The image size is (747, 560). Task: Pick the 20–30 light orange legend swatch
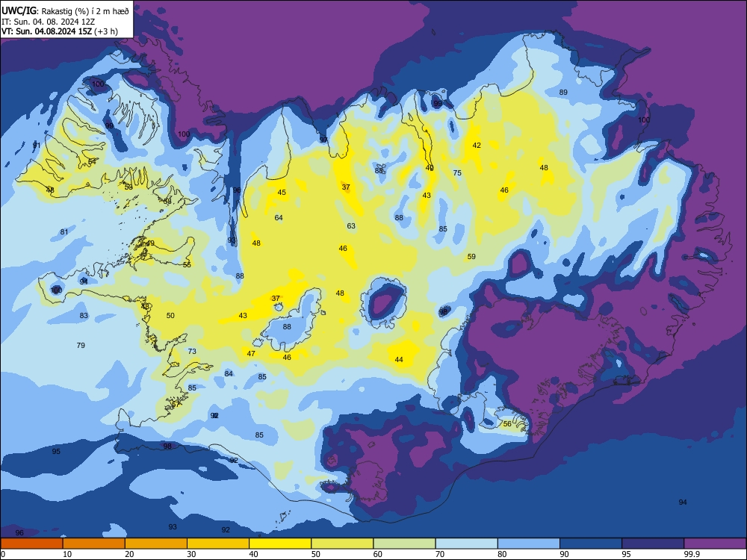tap(156, 544)
